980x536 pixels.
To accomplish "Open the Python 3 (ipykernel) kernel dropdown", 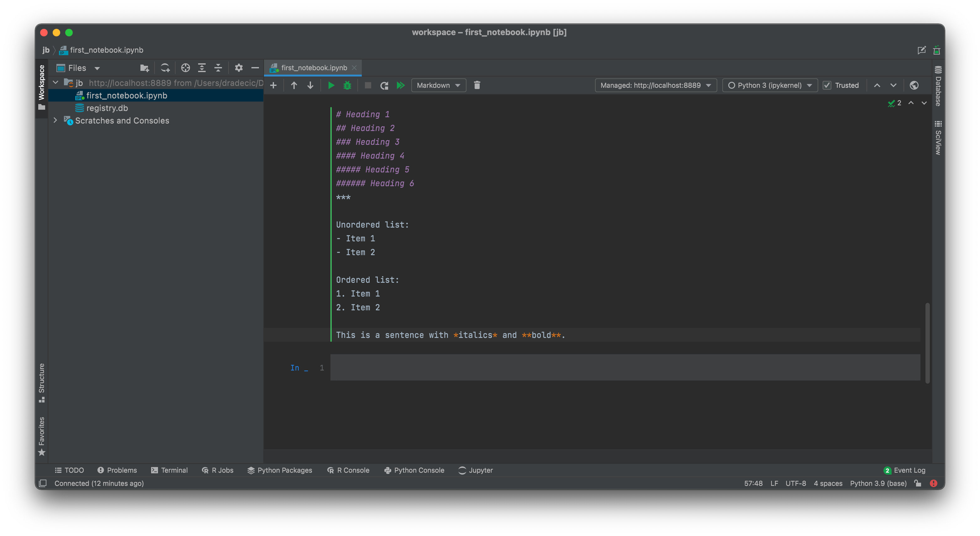I will pyautogui.click(x=770, y=85).
